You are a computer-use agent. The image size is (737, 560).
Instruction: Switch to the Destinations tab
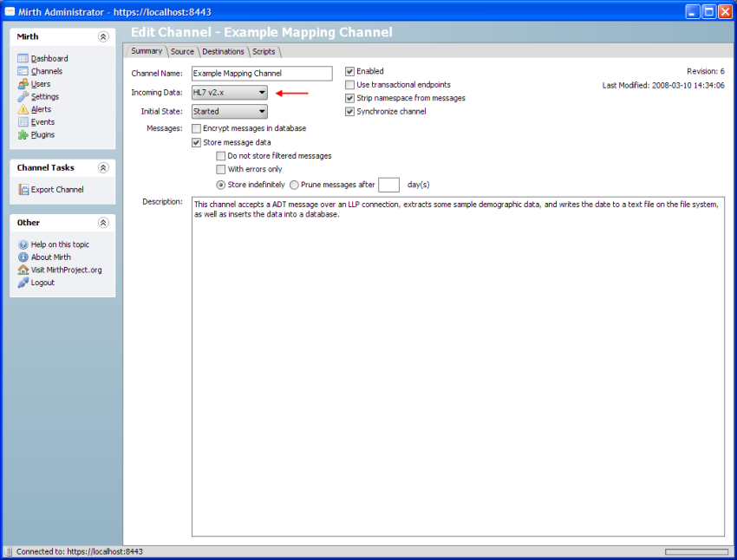pos(223,51)
